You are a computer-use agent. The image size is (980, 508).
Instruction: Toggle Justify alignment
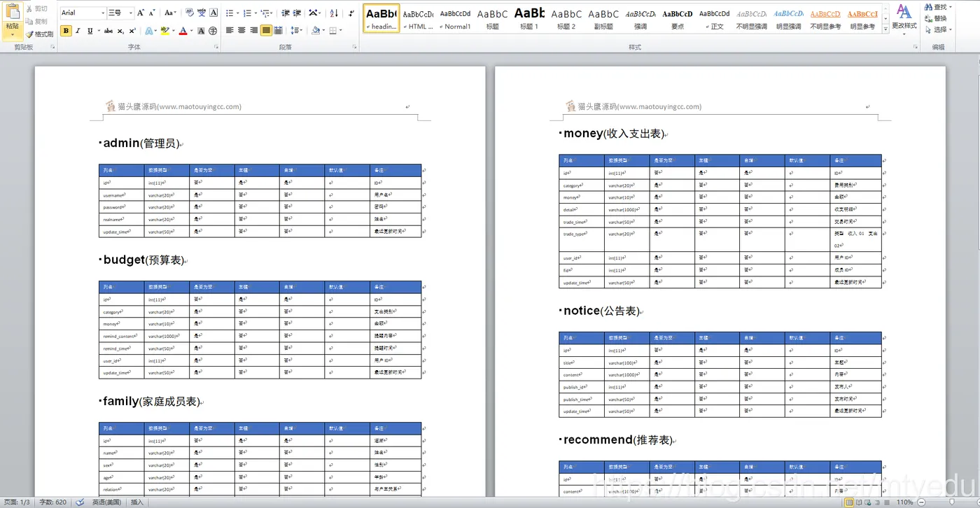(x=266, y=31)
